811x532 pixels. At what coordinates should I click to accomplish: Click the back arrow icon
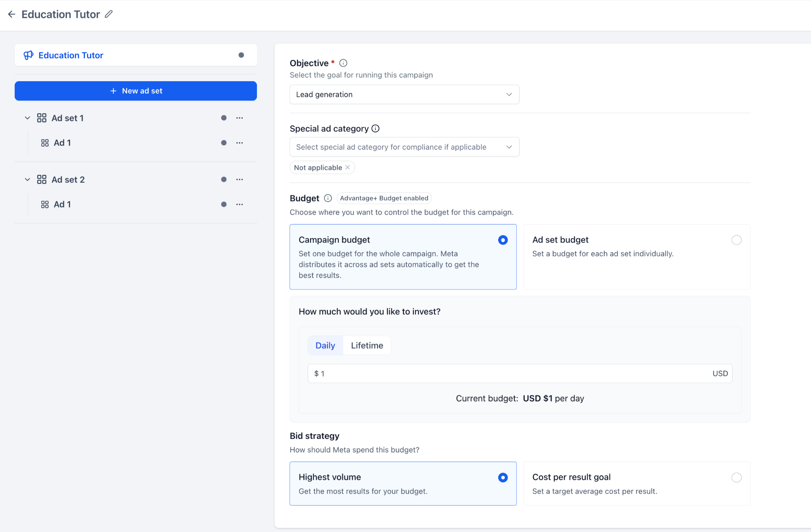[11, 14]
